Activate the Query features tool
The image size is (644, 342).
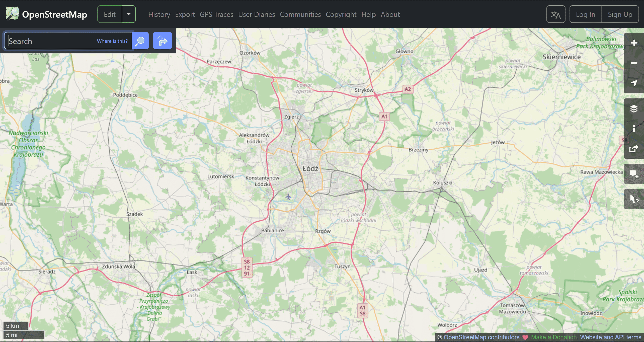pos(634,199)
